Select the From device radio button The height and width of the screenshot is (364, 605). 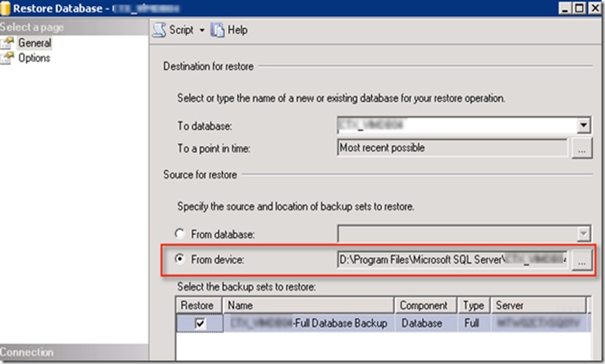[179, 259]
